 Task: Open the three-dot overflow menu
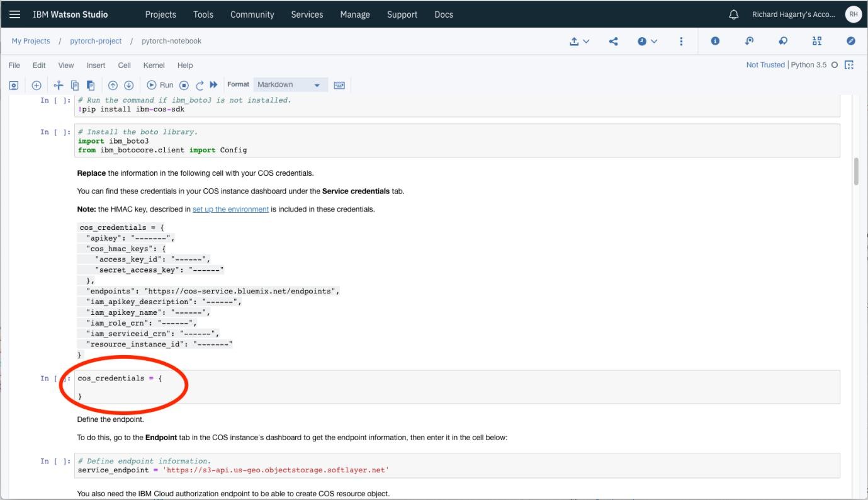click(681, 40)
